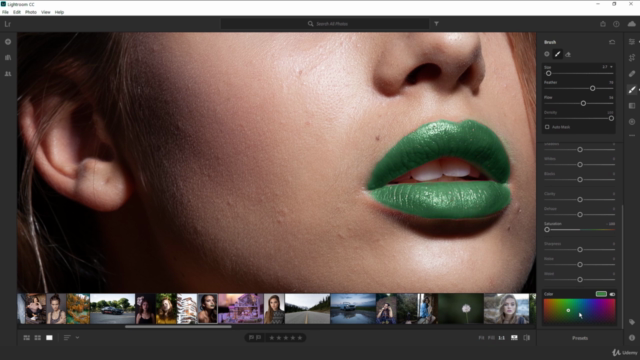Set zoom to Fit

[481, 338]
